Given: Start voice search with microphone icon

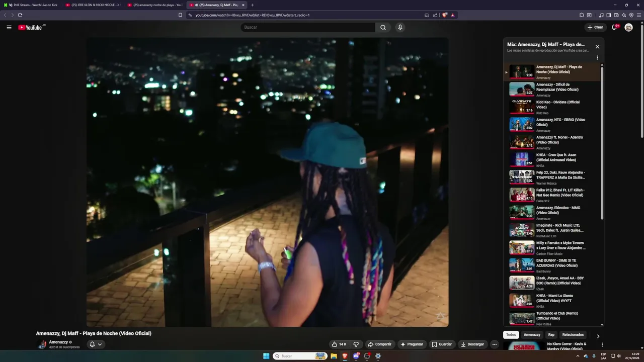Looking at the screenshot, I should point(400,27).
